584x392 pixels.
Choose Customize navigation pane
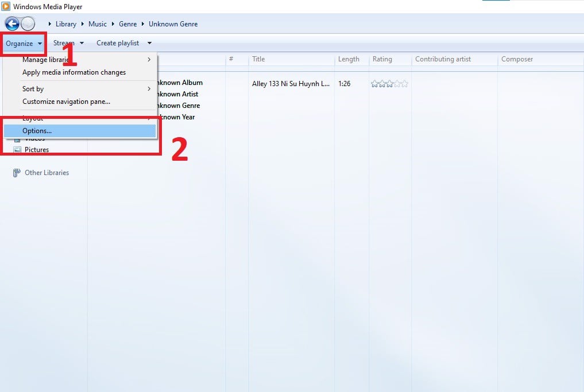(x=80, y=101)
